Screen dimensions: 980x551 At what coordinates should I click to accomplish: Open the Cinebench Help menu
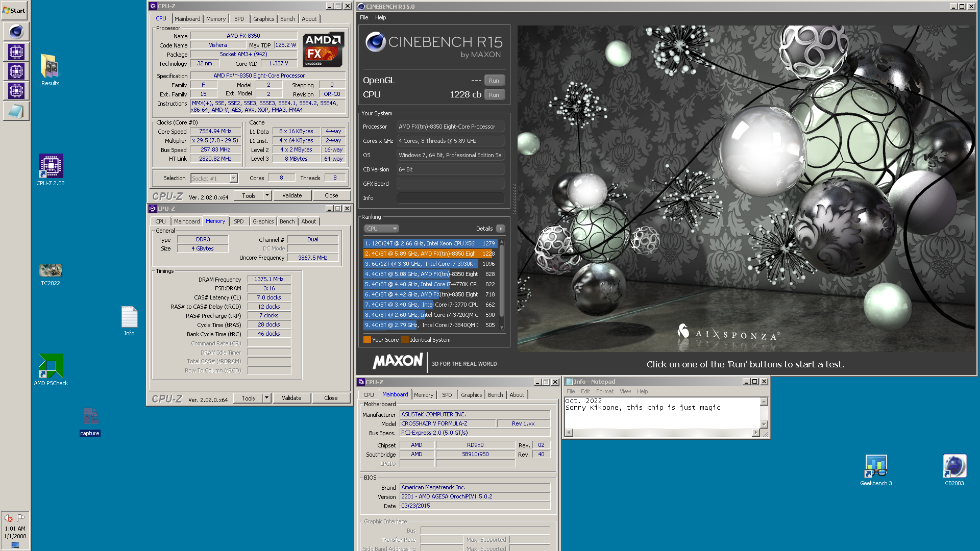[x=381, y=17]
